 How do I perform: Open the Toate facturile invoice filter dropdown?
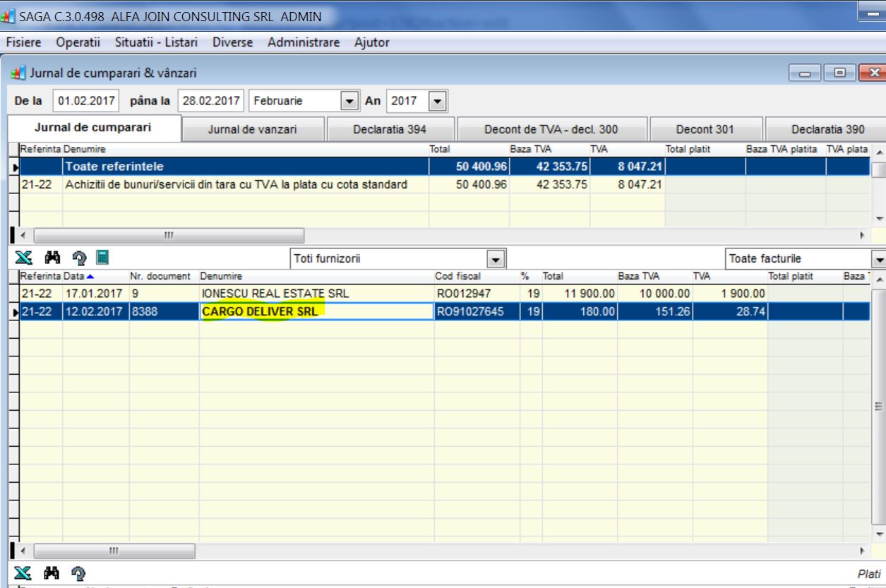pos(878,259)
